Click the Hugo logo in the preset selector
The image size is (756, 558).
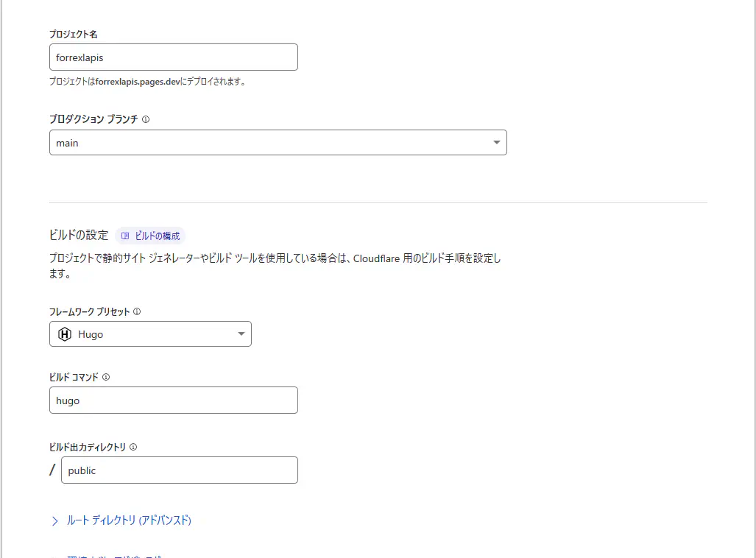point(65,334)
